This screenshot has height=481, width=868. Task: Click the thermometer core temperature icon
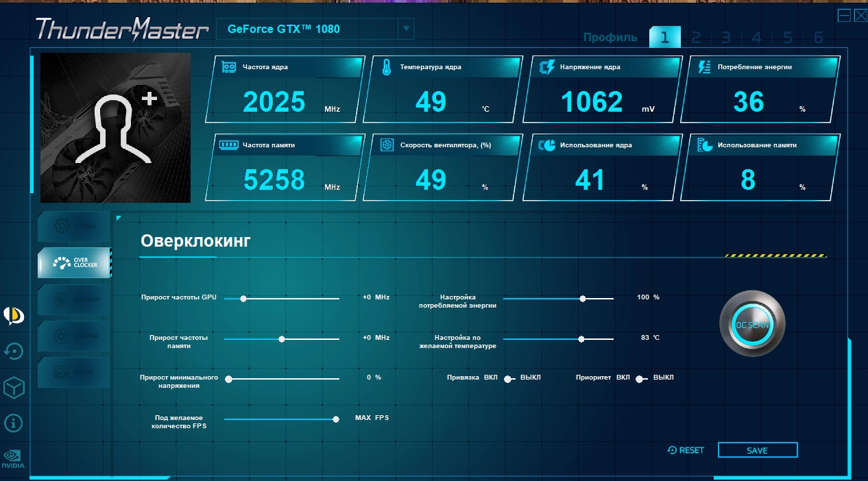click(387, 67)
